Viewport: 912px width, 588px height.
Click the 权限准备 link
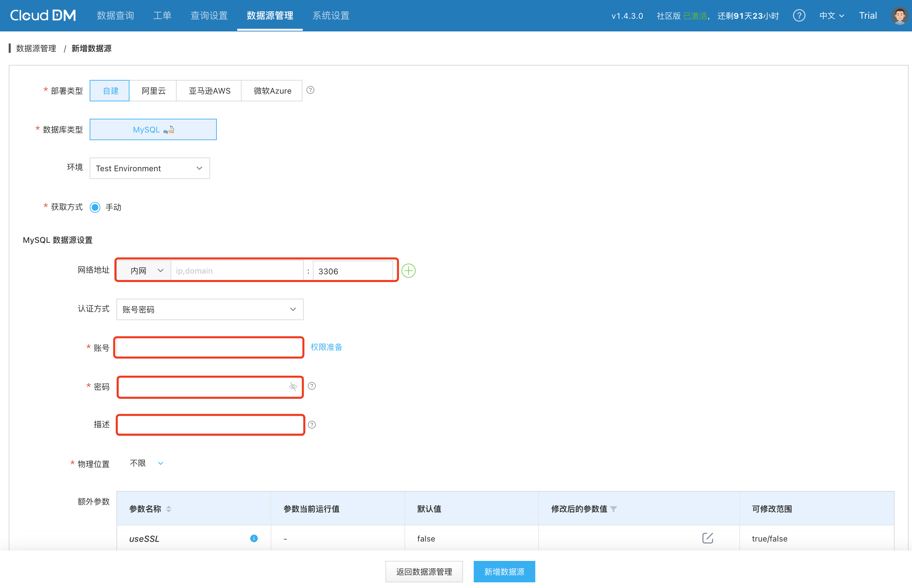pyautogui.click(x=326, y=347)
